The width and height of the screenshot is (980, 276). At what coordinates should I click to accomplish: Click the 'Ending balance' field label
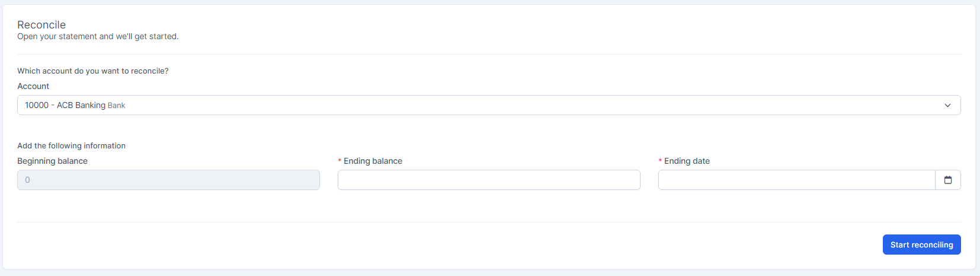pos(373,161)
